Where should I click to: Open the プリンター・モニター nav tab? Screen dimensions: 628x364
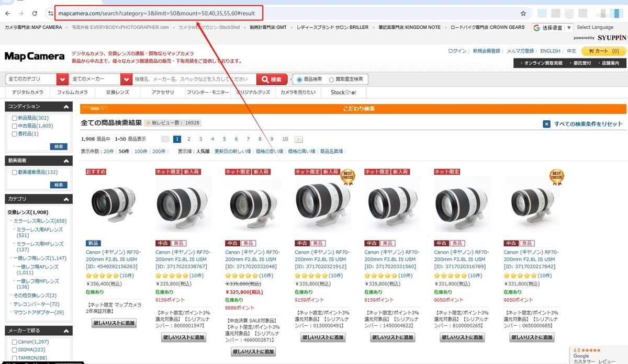pyautogui.click(x=208, y=92)
